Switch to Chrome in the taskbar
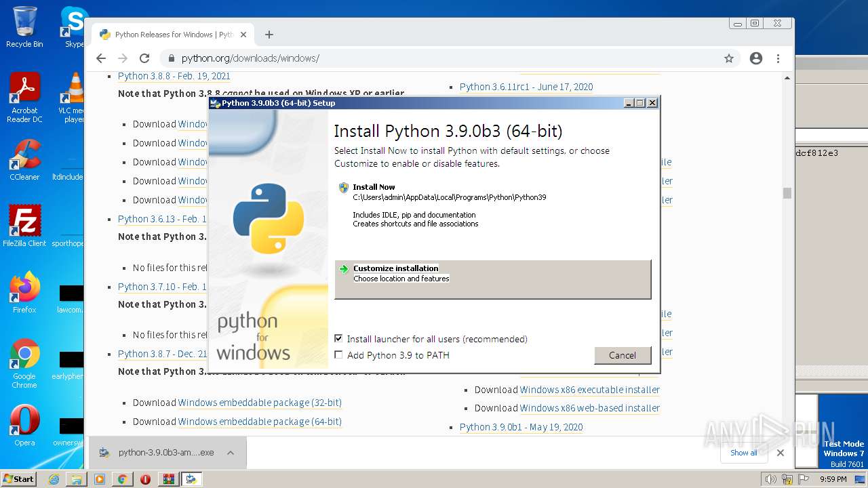Image resolution: width=868 pixels, height=488 pixels. click(123, 479)
